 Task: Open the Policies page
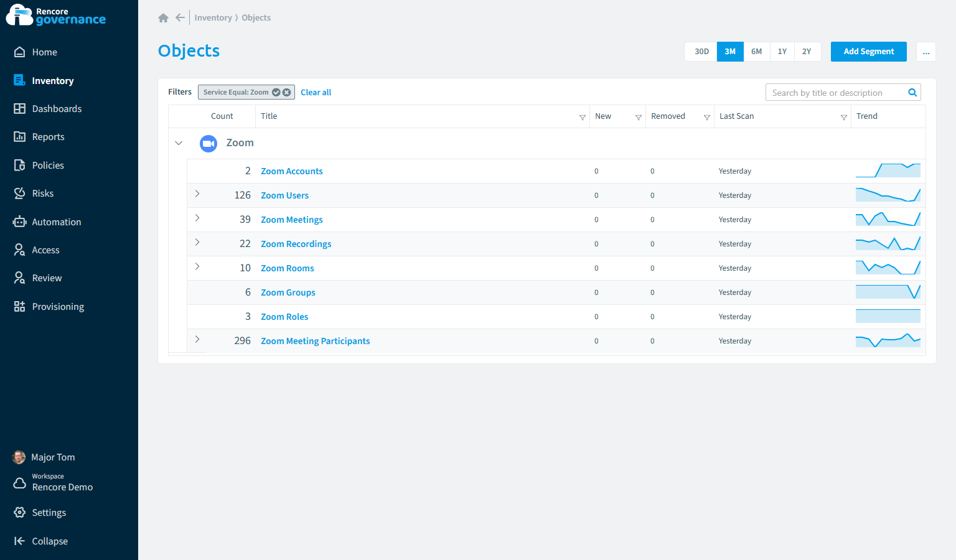pyautogui.click(x=48, y=166)
